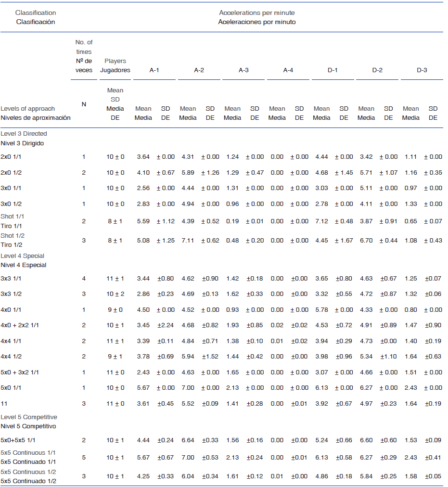Click the D-3 column header
This screenshot has width=448, height=487.
422,70
